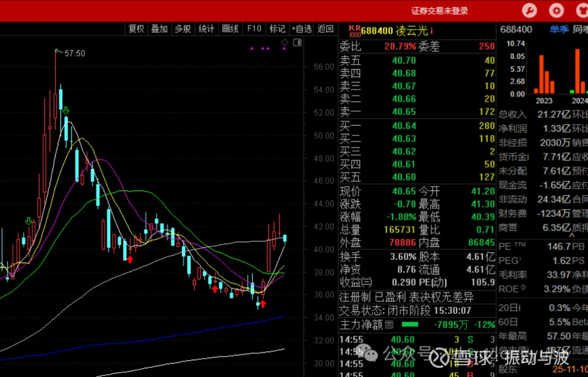This screenshot has height=377, width=588.
Task: Click 内盘 value 86845
Action: (481, 243)
